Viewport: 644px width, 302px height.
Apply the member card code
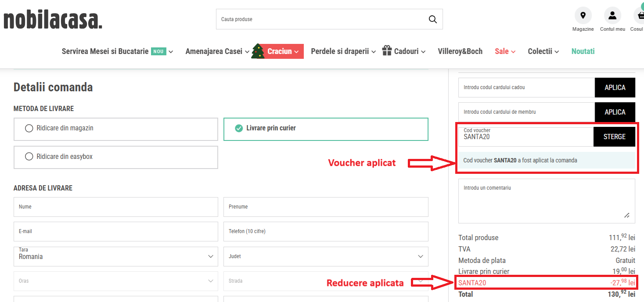pos(615,112)
